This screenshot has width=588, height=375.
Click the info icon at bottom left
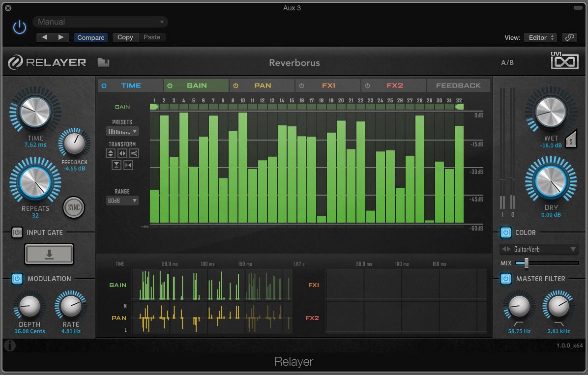pos(9,346)
